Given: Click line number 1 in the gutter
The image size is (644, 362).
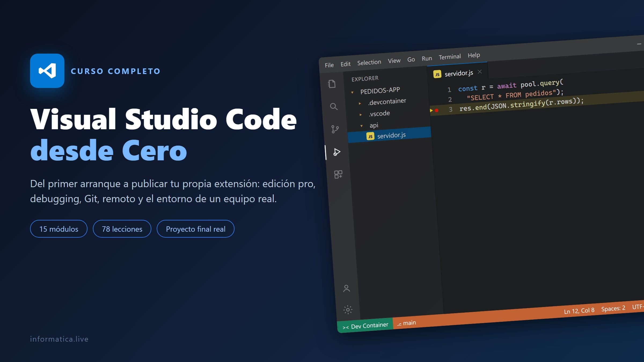Looking at the screenshot, I should click(x=449, y=90).
